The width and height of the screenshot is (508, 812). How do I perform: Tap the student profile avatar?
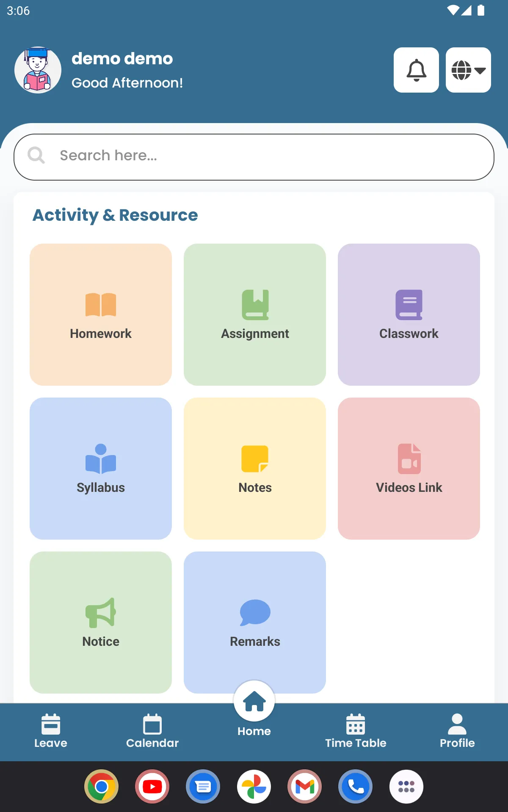[38, 70]
